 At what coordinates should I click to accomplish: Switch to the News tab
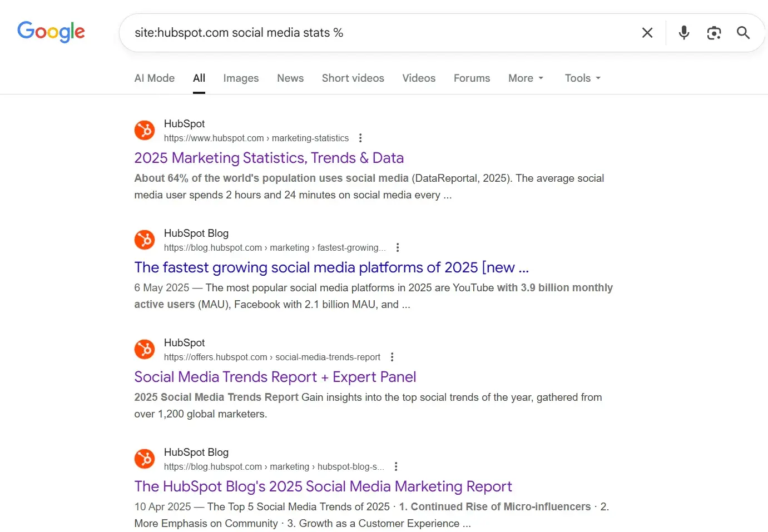point(290,78)
